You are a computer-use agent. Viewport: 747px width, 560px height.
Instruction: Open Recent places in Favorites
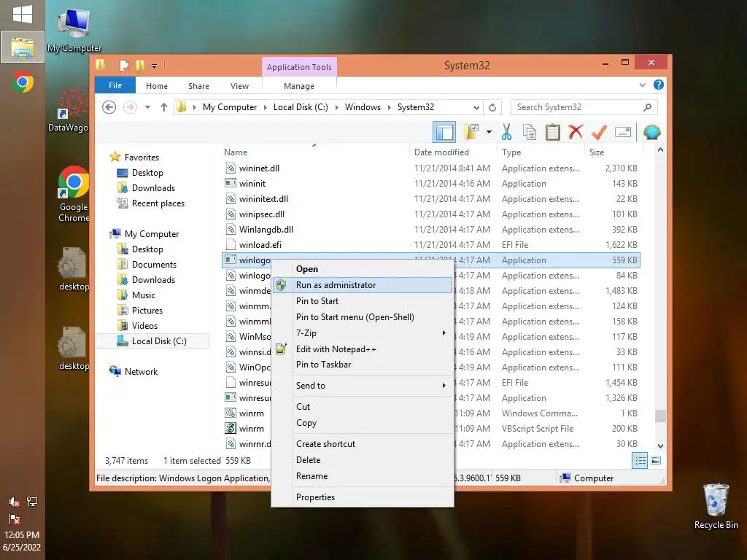pyautogui.click(x=158, y=203)
